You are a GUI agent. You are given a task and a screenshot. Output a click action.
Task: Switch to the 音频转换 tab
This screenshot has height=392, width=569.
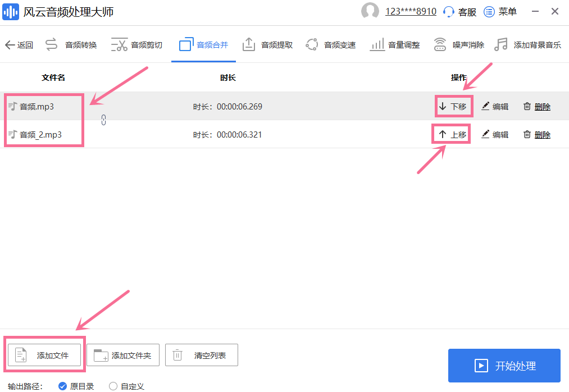click(71, 45)
